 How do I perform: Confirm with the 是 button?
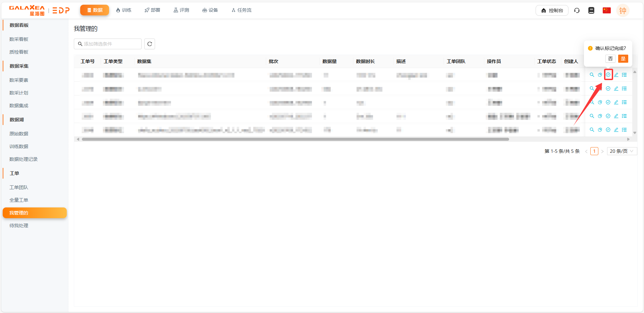(623, 59)
